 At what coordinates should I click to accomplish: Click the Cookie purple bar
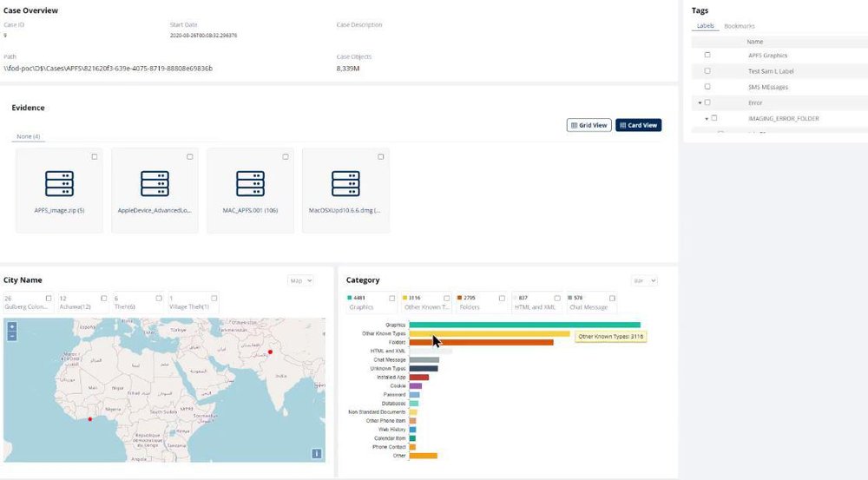pos(416,386)
